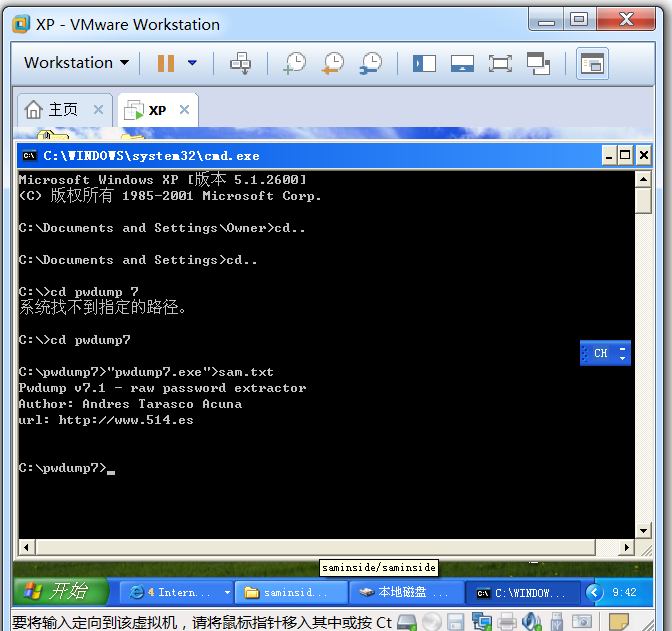
Task: Click the sound card status icon
Action: point(532,622)
